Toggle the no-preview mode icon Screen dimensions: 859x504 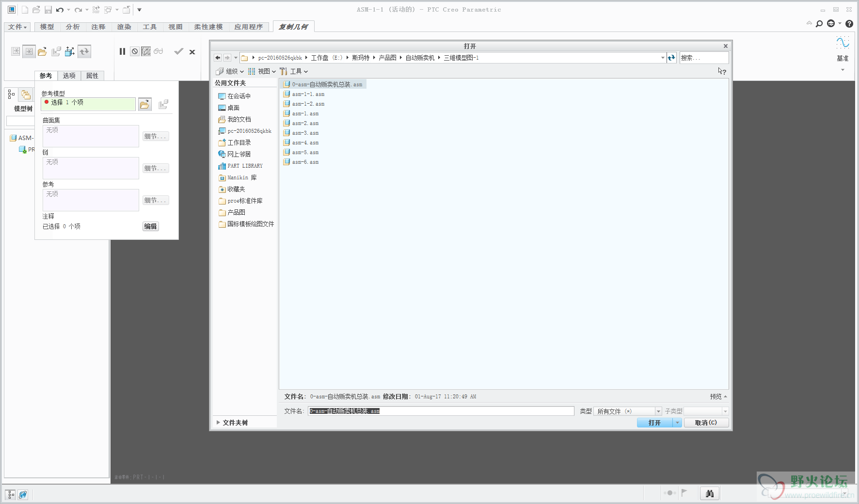pyautogui.click(x=135, y=51)
